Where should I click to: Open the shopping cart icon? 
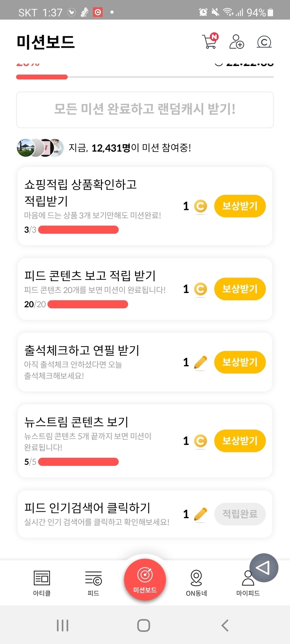[210, 42]
